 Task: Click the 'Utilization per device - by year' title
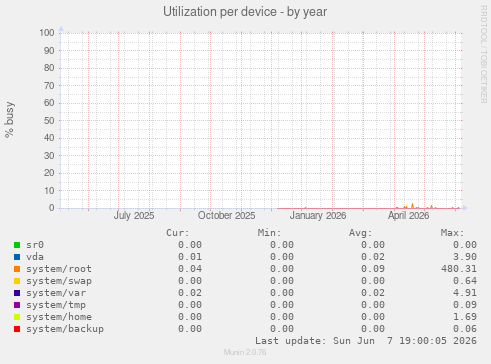245,12
